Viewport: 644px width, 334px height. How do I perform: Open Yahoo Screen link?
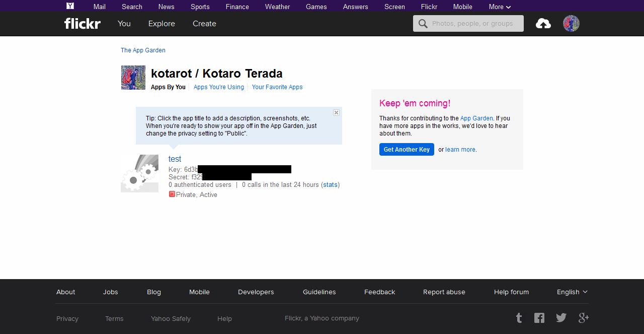[x=394, y=7]
